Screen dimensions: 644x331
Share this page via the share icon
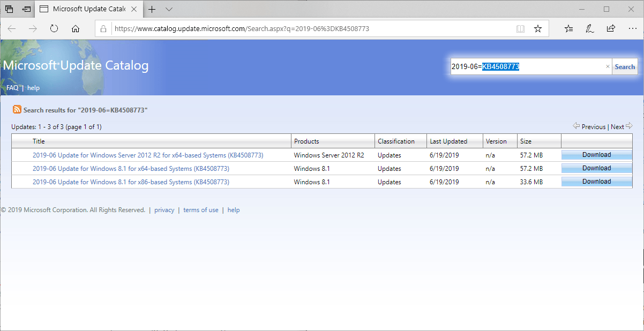(x=611, y=29)
